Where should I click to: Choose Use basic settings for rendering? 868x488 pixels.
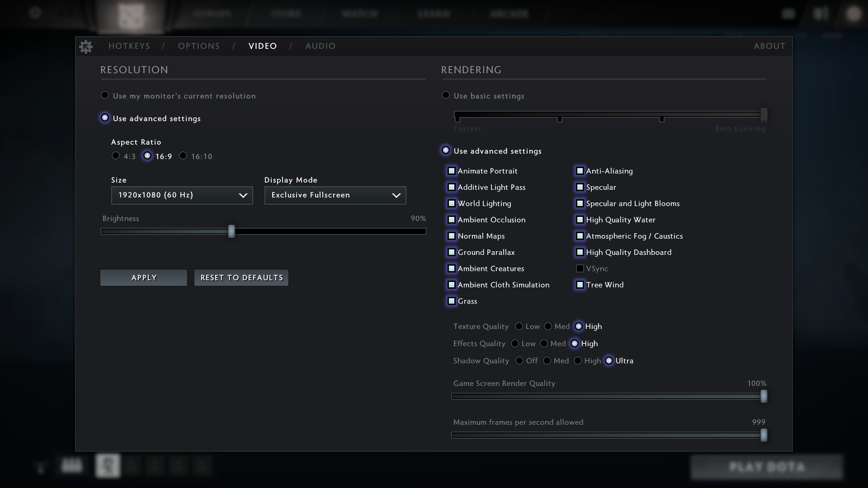(446, 95)
